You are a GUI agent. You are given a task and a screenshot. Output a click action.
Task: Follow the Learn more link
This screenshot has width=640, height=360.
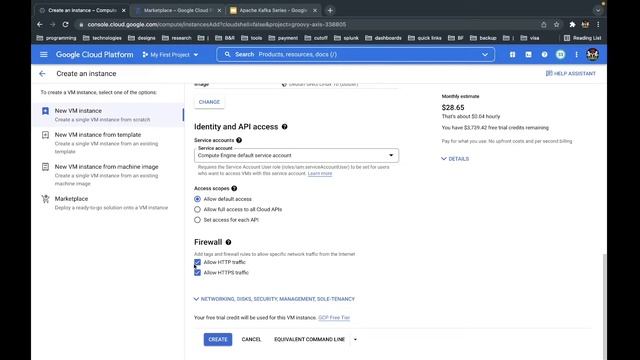pyautogui.click(x=320, y=173)
